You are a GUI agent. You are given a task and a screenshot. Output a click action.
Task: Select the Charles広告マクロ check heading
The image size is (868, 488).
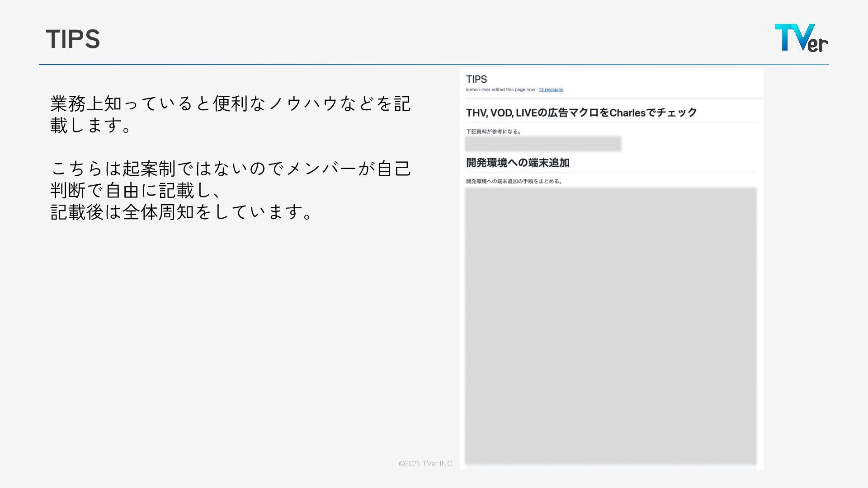(x=581, y=113)
